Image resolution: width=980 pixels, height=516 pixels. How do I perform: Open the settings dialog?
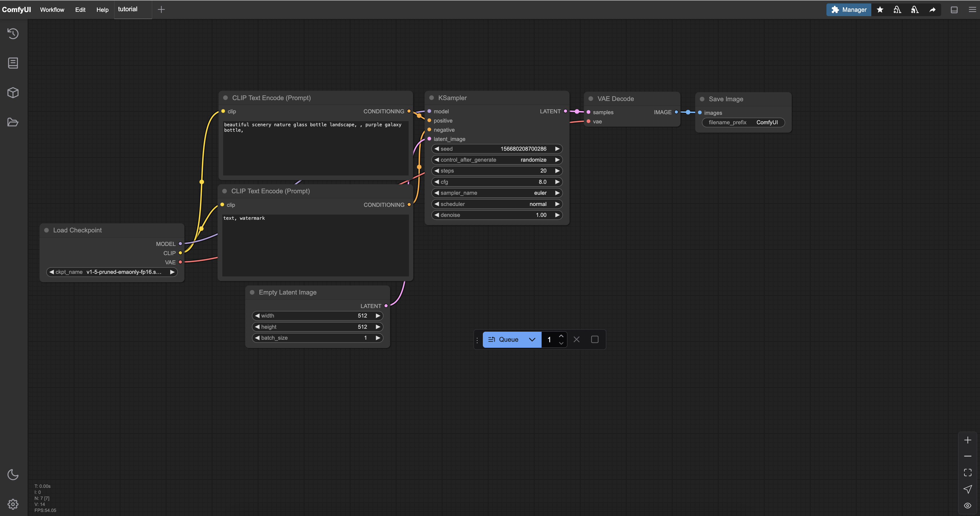(13, 504)
